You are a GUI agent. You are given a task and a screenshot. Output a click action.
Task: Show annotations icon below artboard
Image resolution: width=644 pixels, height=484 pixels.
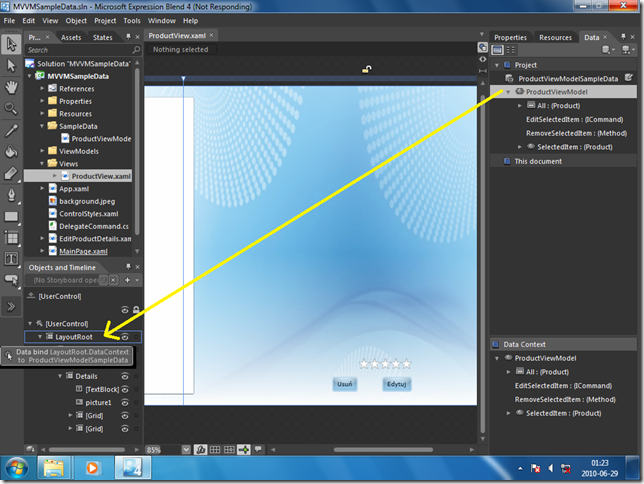(258, 449)
